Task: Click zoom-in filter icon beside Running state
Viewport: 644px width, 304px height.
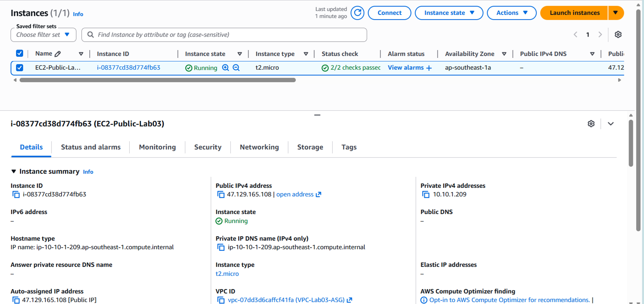Action: (225, 68)
